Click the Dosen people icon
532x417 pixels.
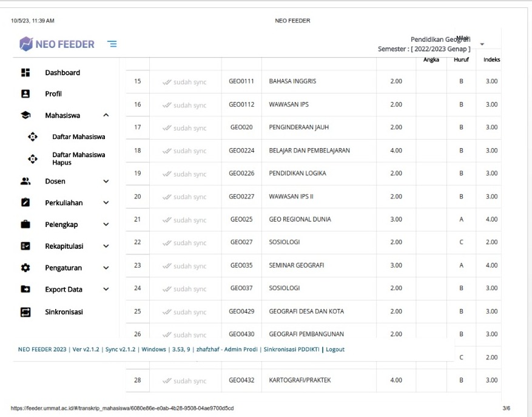[25, 181]
